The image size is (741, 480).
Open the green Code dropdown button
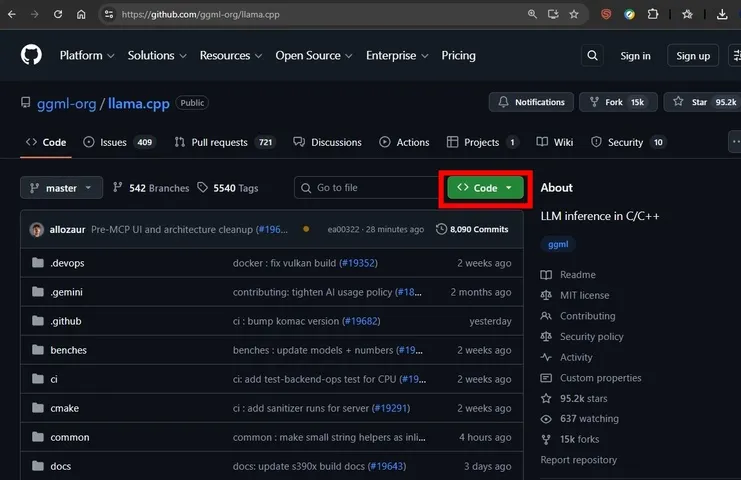tap(485, 188)
